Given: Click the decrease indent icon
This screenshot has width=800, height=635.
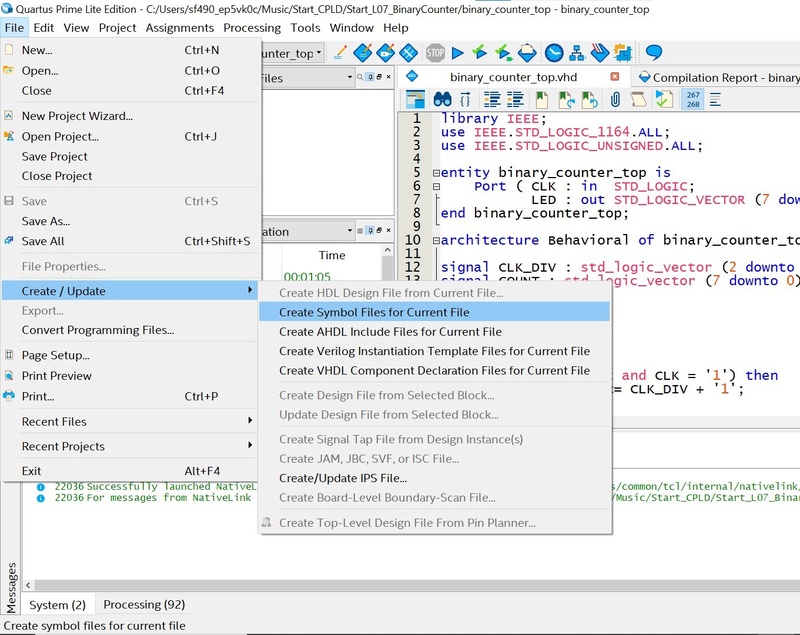Looking at the screenshot, I should pyautogui.click(x=515, y=99).
